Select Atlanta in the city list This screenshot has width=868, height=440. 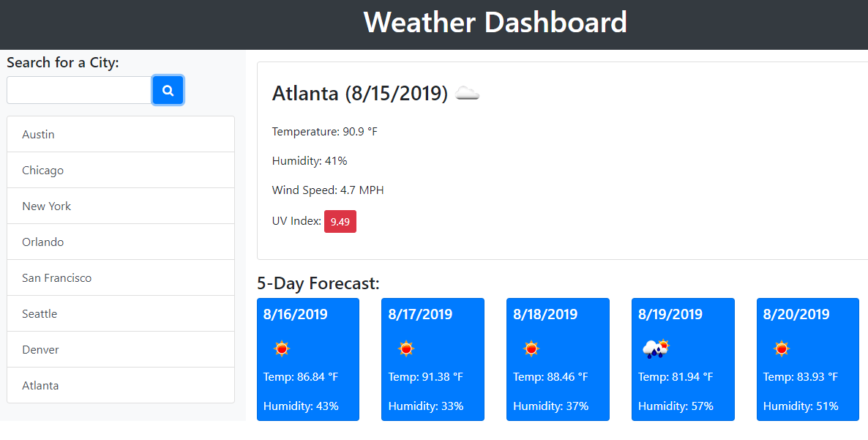click(121, 386)
